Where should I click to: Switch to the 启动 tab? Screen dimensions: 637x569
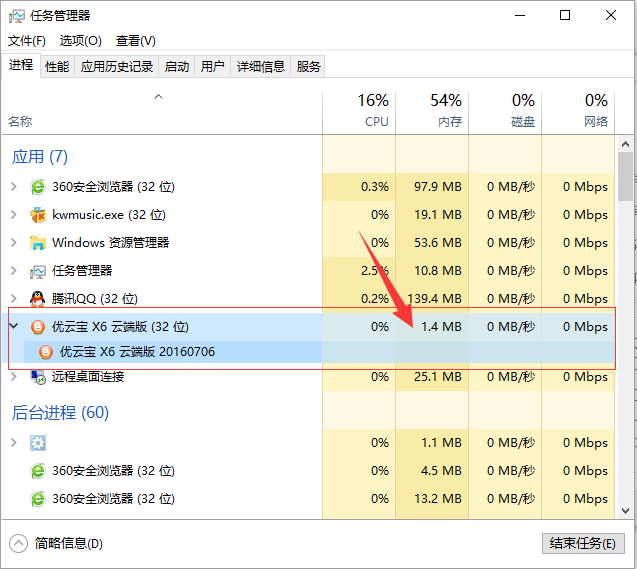coord(177,67)
